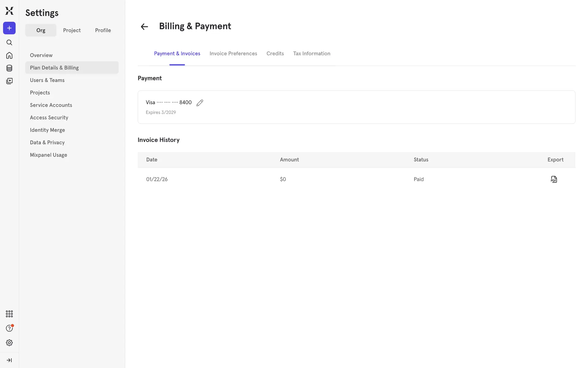Go to the home icon
588x368 pixels.
coord(9,56)
